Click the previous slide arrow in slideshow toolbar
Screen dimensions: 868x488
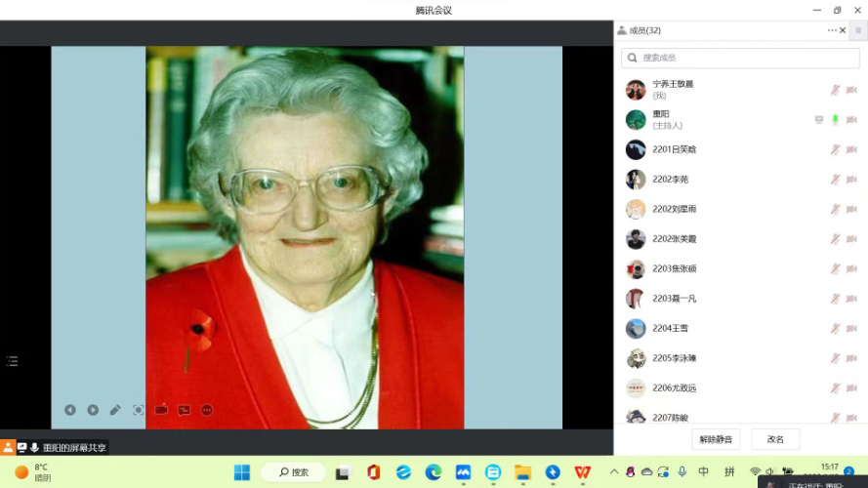click(70, 410)
